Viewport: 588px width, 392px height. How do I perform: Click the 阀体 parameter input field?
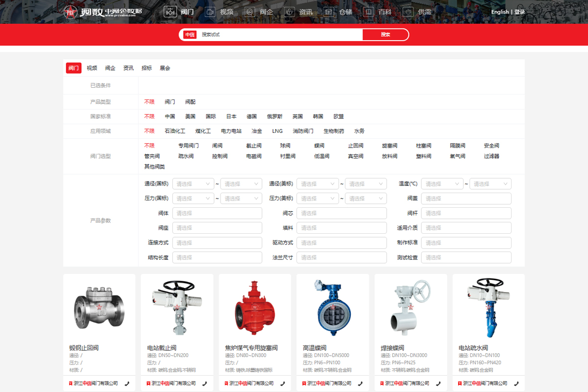click(x=217, y=214)
